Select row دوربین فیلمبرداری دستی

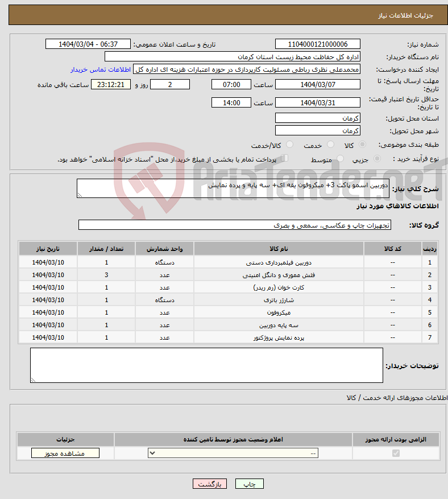[x=229, y=262]
